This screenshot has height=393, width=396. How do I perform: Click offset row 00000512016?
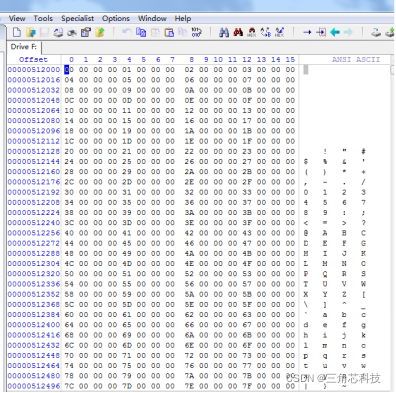34,80
